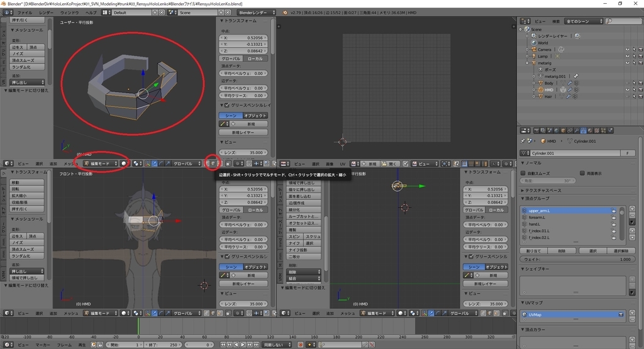Click the HMD modifier wrench icon in outliner

570,89
